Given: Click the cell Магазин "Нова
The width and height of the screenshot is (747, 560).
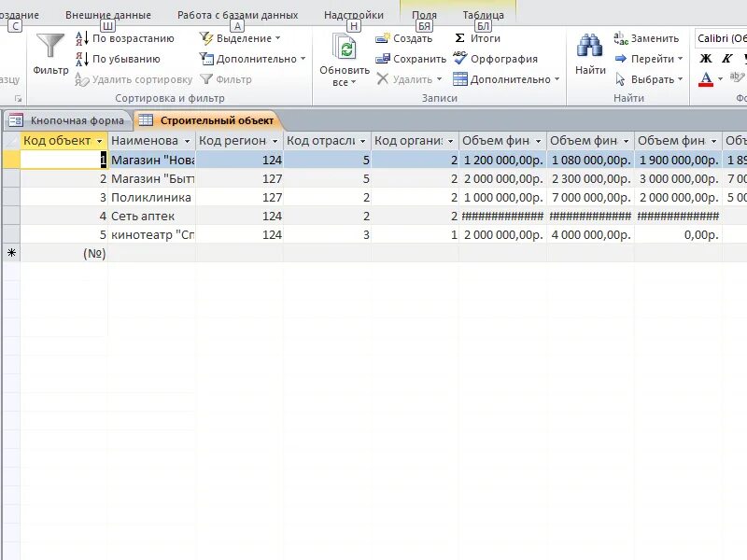Looking at the screenshot, I should (152, 160).
